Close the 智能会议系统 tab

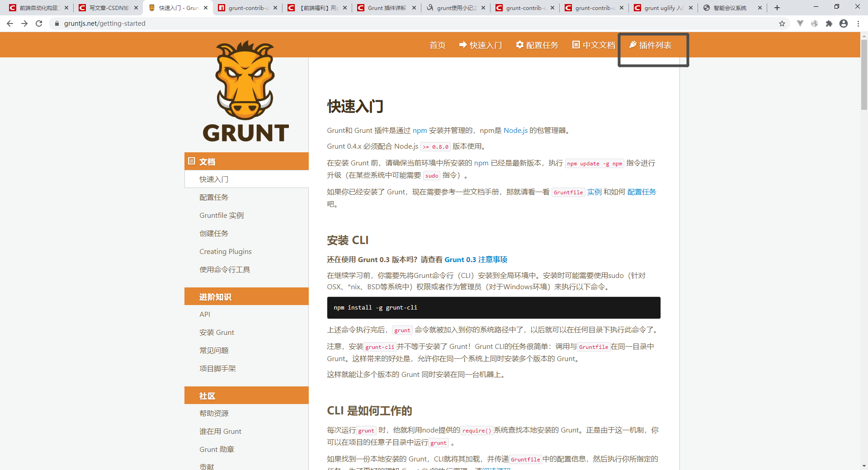coord(760,8)
